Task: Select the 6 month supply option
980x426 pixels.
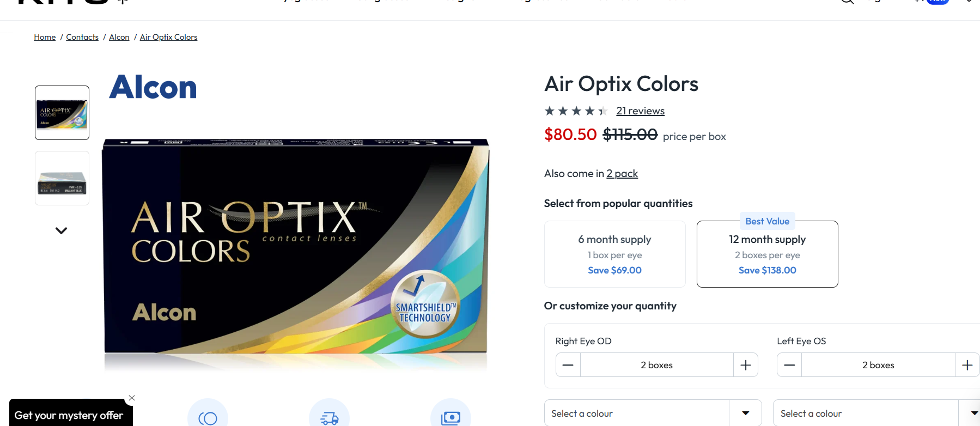Action: tap(614, 254)
